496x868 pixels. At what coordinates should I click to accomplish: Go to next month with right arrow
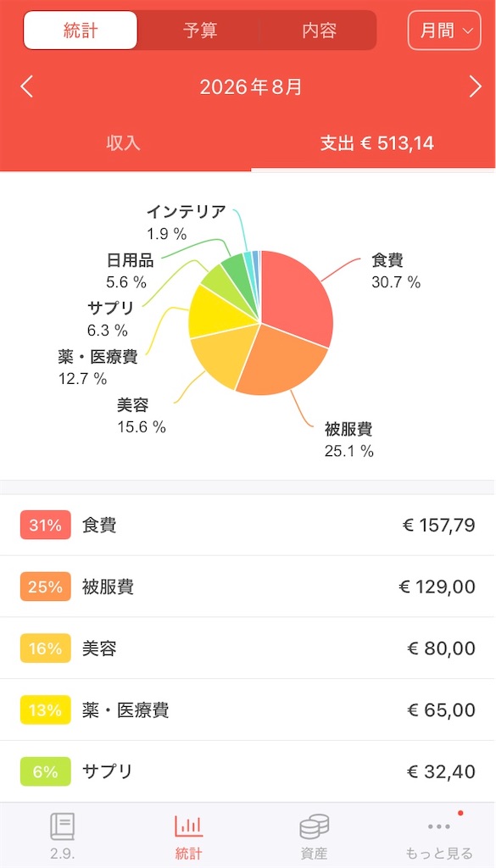(x=475, y=87)
